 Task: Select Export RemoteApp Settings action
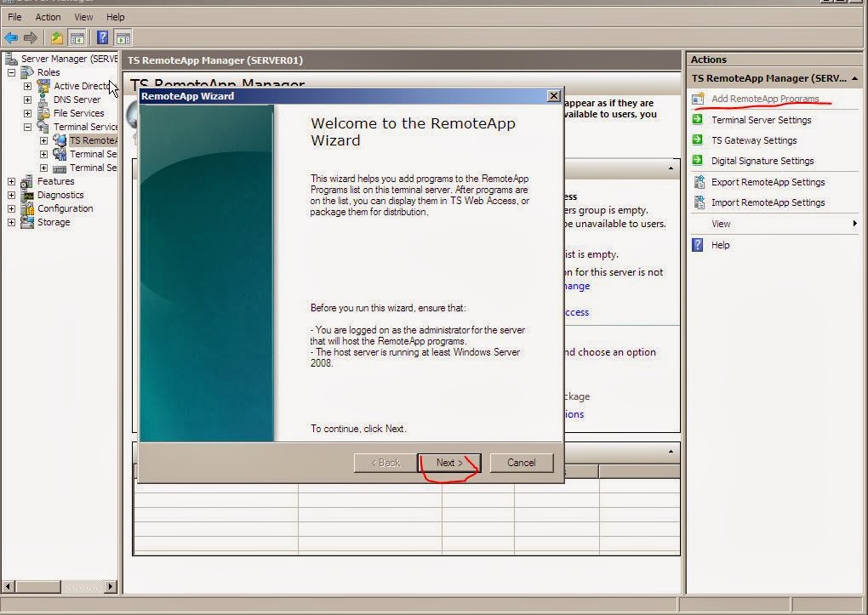768,182
